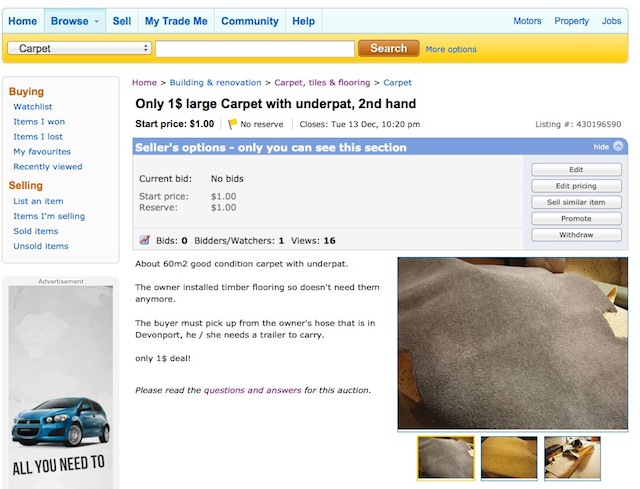The height and width of the screenshot is (489, 640).
Task: Click the orange Search button
Action: [389, 48]
